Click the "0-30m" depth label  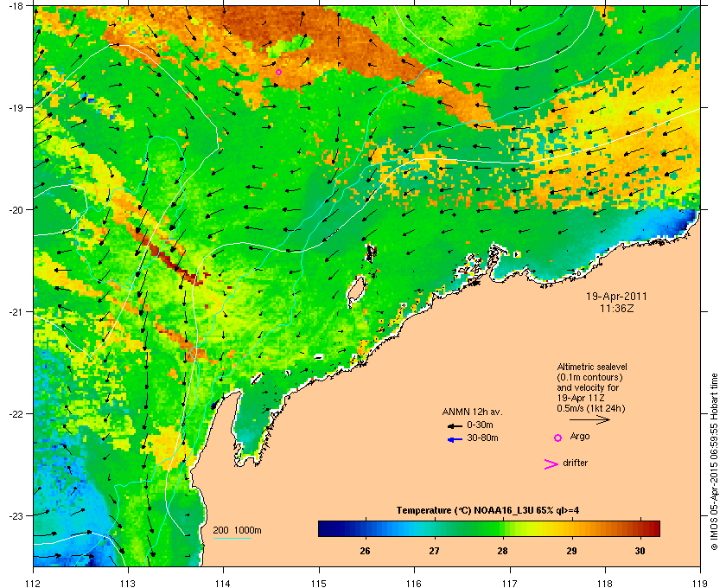[480, 425]
